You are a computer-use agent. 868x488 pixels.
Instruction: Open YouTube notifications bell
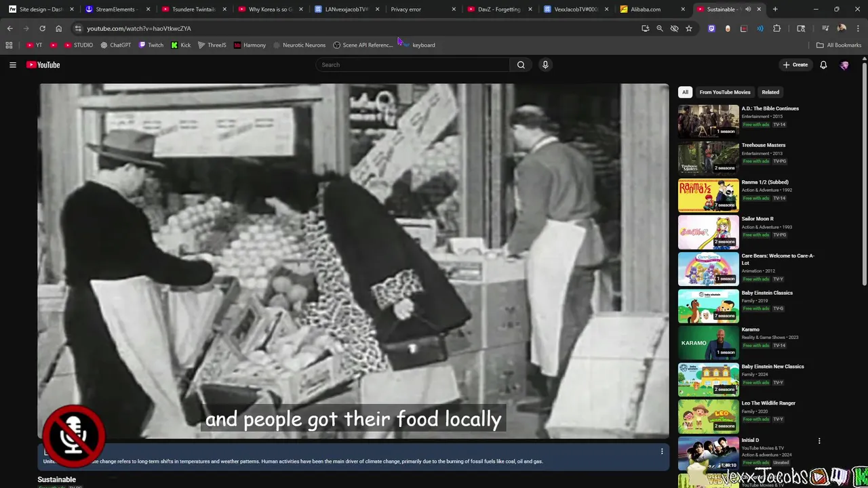coord(823,64)
